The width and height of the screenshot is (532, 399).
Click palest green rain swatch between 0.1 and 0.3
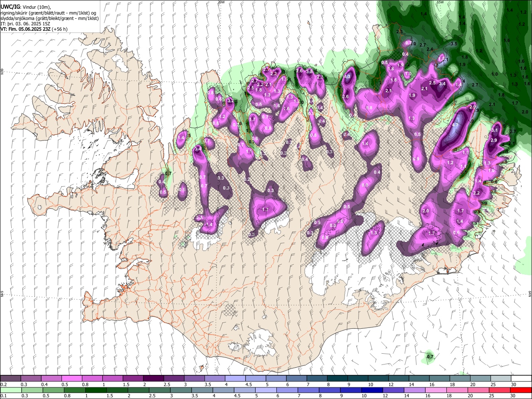click(x=10, y=390)
